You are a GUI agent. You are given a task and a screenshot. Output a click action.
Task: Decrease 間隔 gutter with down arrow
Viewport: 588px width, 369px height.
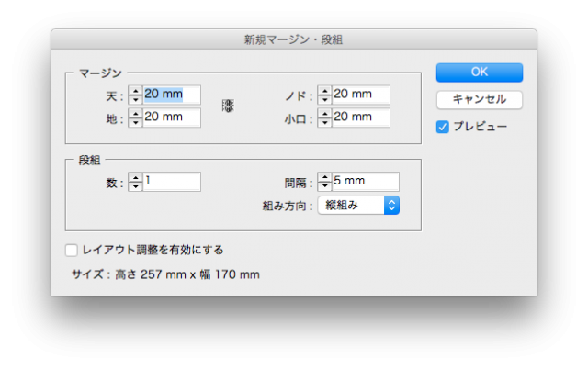coord(324,186)
